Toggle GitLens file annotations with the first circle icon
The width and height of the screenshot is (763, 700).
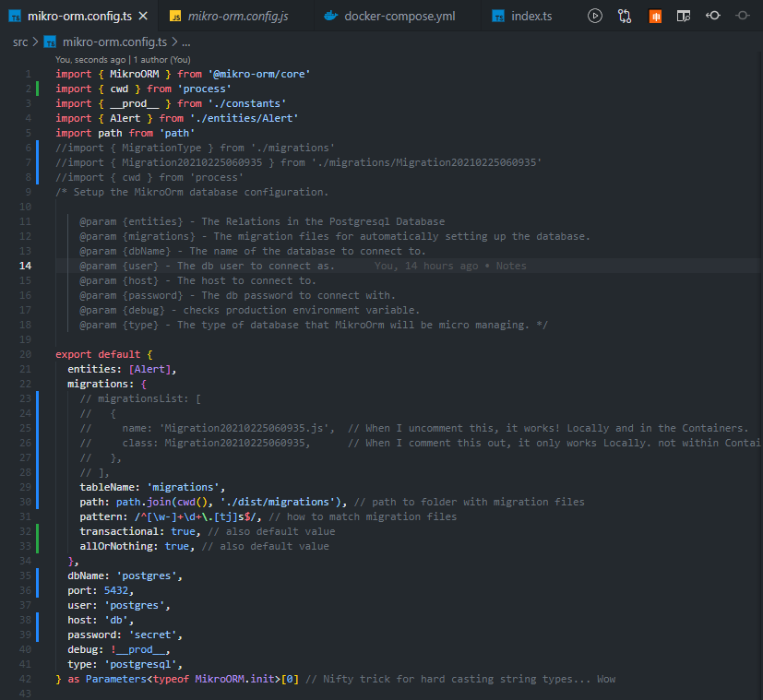tap(712, 16)
